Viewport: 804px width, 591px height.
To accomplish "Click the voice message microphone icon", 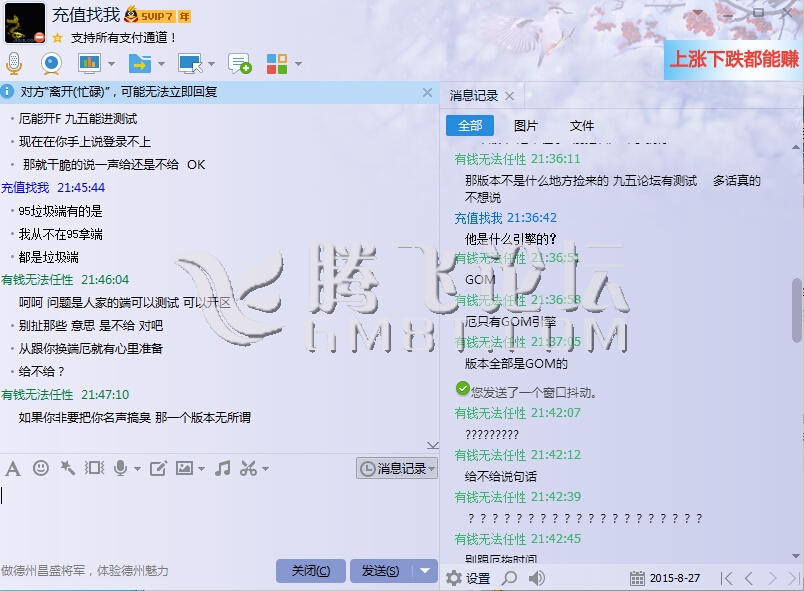I will pyautogui.click(x=120, y=467).
